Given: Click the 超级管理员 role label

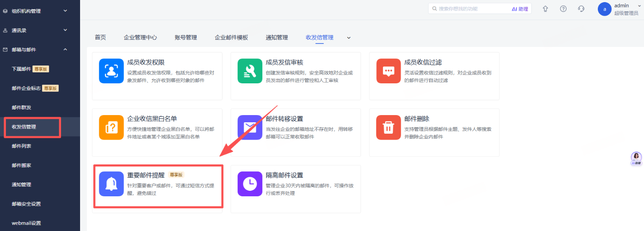Looking at the screenshot, I should pyautogui.click(x=626, y=13).
